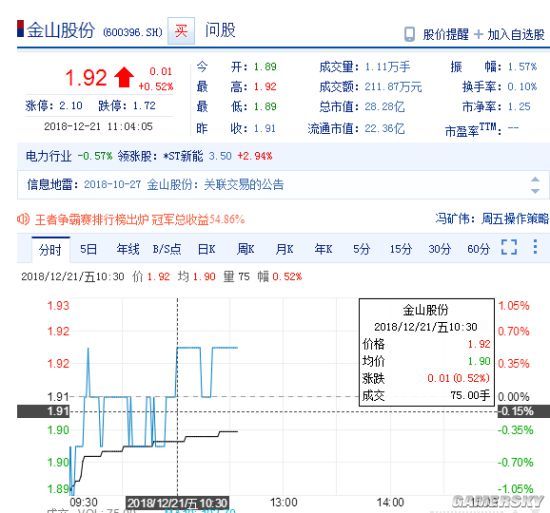This screenshot has width=550, height=513.
Task: Click 加入自选股 to add to watchlist
Action: (x=516, y=35)
